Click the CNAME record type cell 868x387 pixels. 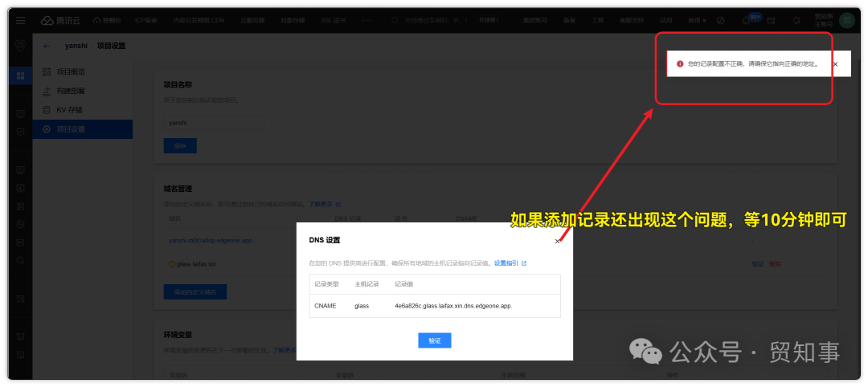point(325,306)
